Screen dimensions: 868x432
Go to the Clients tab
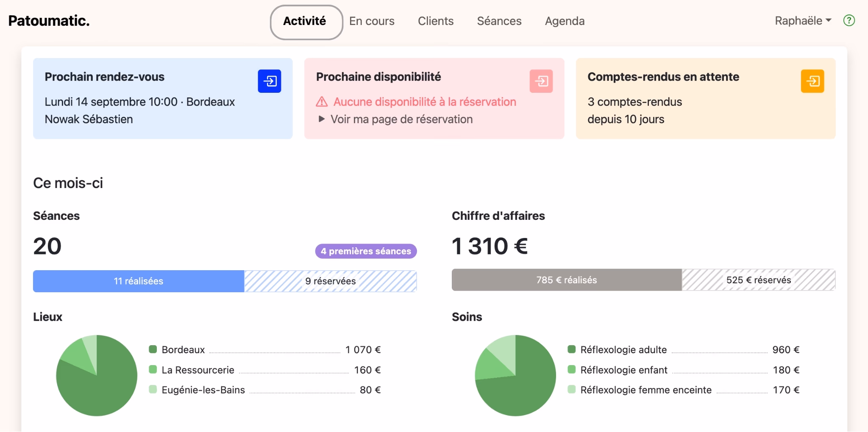tap(436, 21)
